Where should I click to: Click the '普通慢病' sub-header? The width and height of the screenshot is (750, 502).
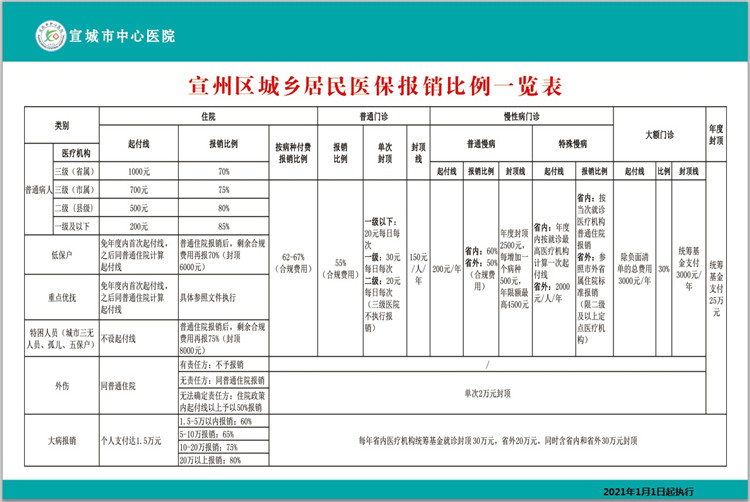tap(481, 143)
